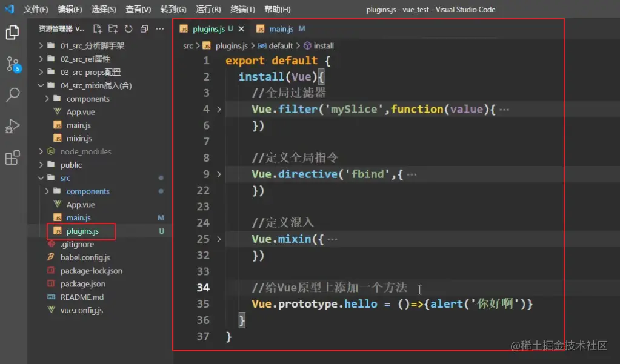Open the 终端(T) menu

click(x=242, y=9)
